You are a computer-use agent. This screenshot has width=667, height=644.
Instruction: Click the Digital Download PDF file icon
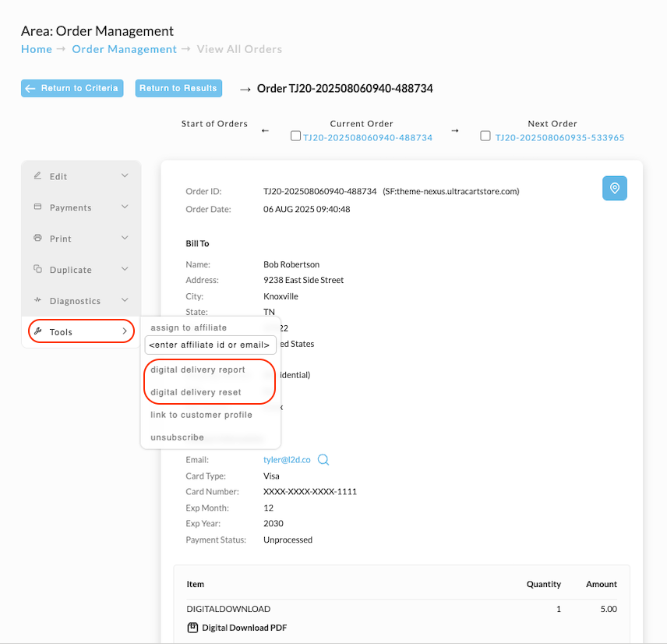[x=192, y=628]
